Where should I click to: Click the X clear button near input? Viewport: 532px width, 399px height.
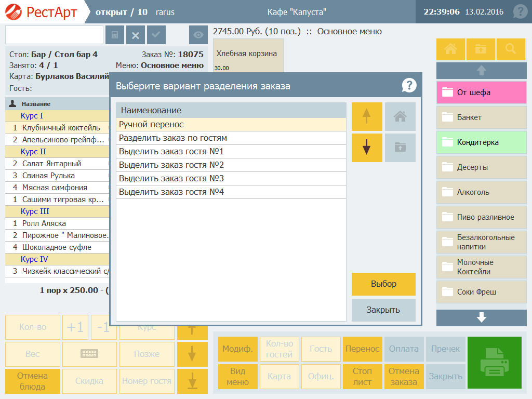coord(136,35)
